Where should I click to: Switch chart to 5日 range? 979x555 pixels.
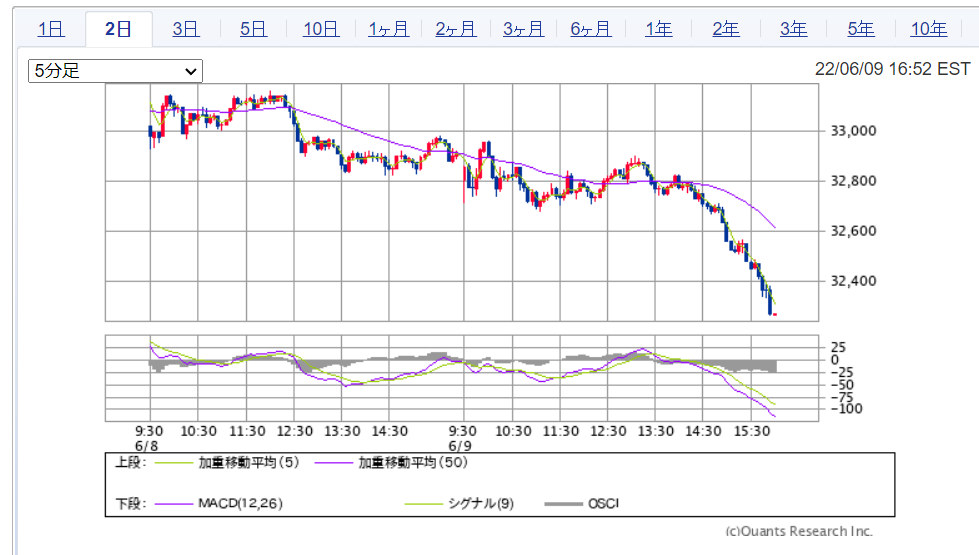tap(253, 29)
